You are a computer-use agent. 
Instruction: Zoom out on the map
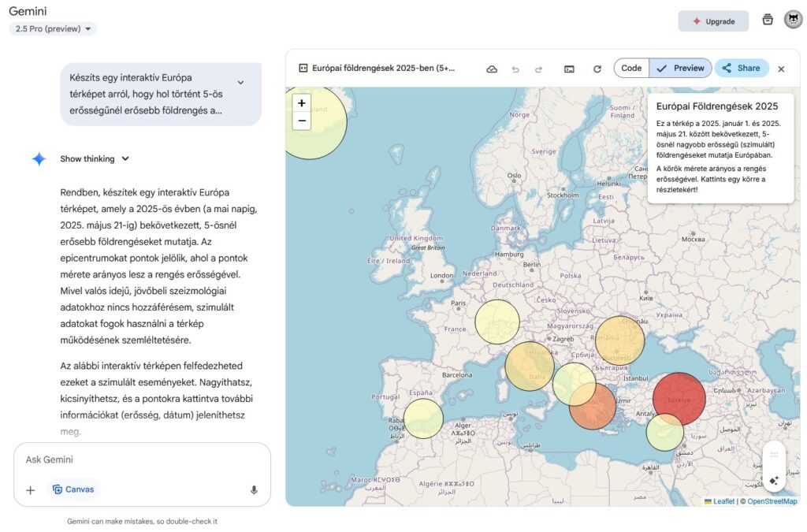302,121
